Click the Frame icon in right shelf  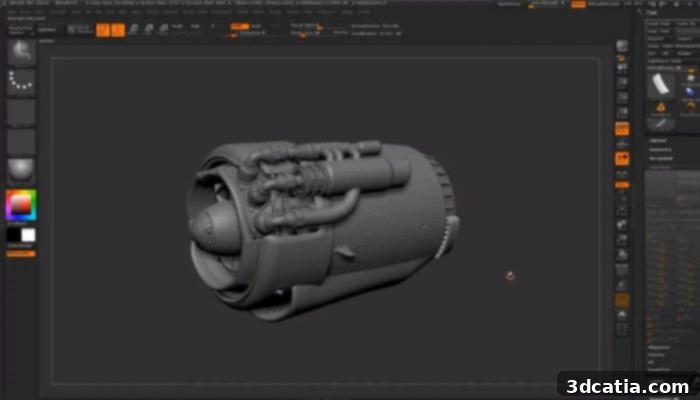click(622, 209)
